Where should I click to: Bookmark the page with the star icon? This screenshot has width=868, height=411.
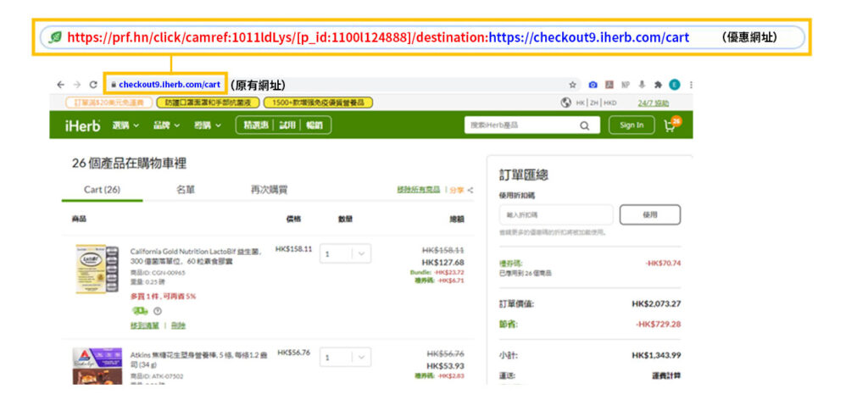[572, 85]
